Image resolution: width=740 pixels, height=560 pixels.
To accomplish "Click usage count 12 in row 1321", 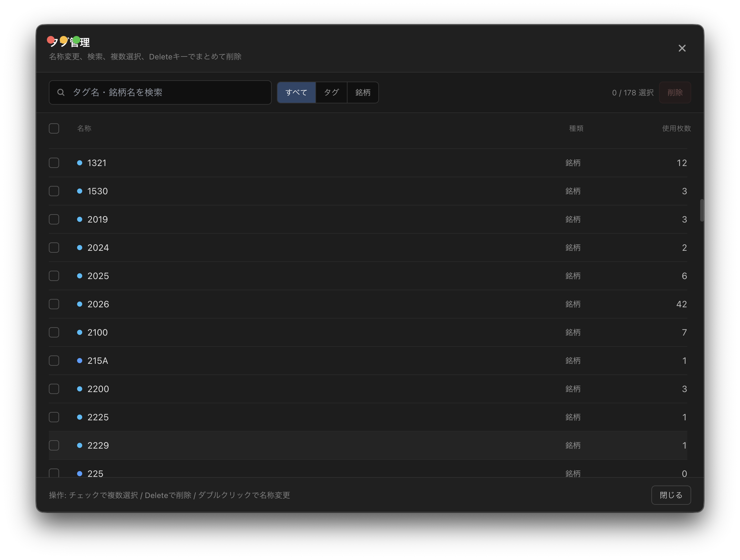I will 682,163.
